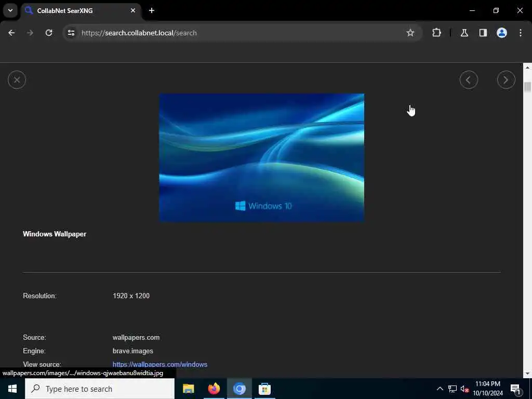
Task: Click the Engine label
Action: [34, 351]
